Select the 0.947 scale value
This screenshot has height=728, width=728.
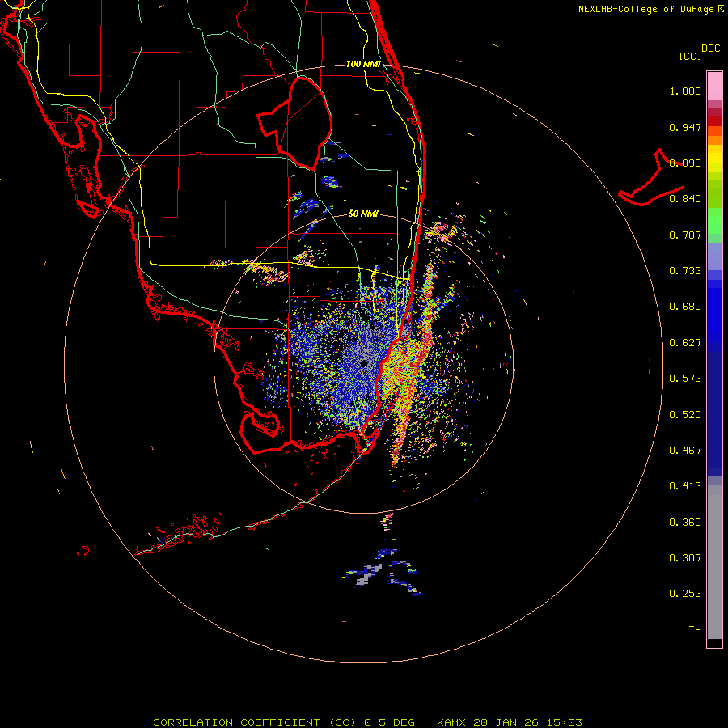click(685, 127)
